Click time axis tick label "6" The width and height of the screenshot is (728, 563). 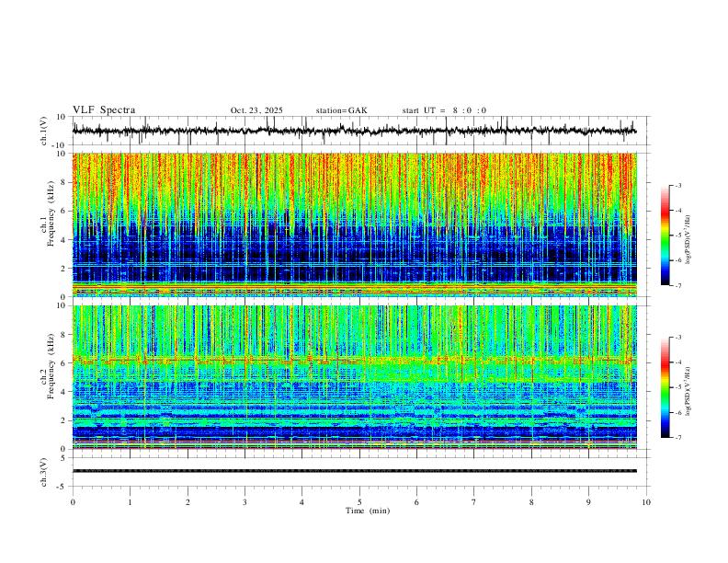(416, 502)
